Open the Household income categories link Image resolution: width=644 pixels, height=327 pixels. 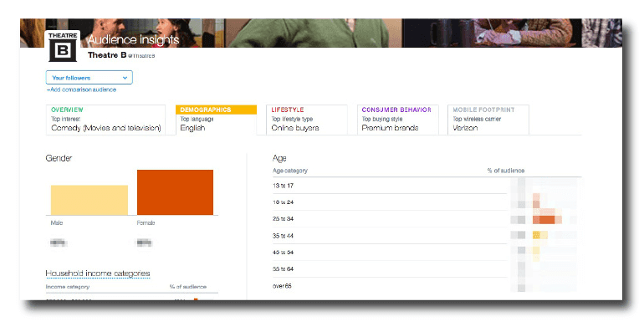pyautogui.click(x=98, y=273)
